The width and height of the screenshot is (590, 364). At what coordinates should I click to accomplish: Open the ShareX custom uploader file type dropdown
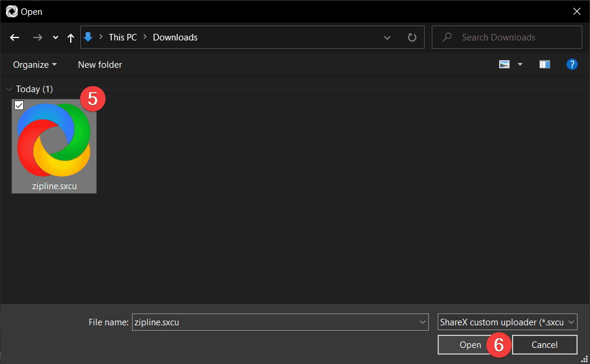coord(507,322)
